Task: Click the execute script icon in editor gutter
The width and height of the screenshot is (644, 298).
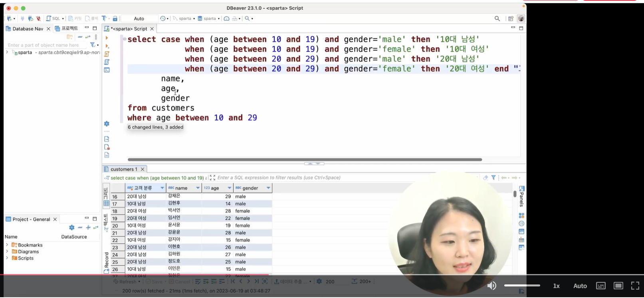Action: [107, 54]
